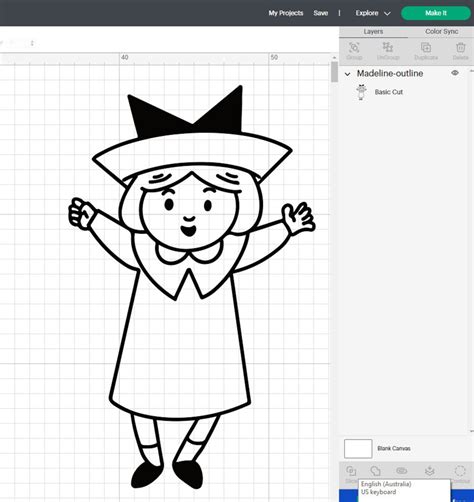Click the canvas vertical scrollbar thumb
The width and height of the screenshot is (474, 502).
[334, 72]
